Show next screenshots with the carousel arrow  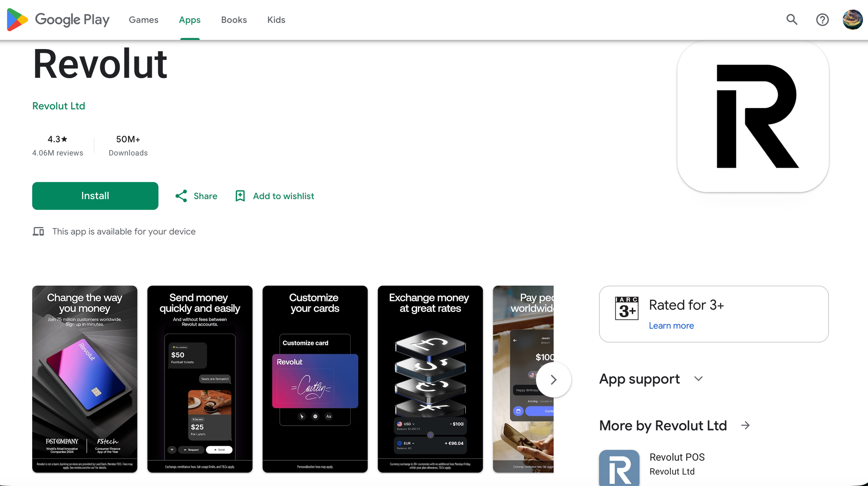click(553, 380)
